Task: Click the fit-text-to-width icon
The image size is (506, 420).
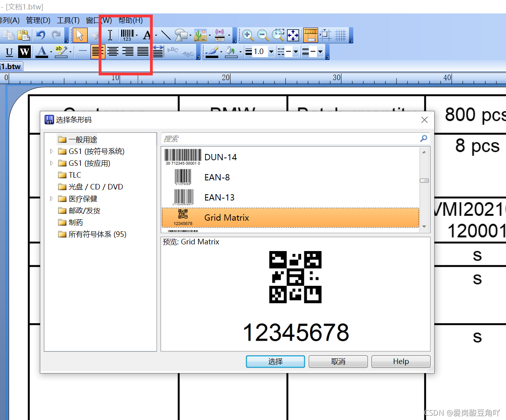Action: (x=158, y=52)
